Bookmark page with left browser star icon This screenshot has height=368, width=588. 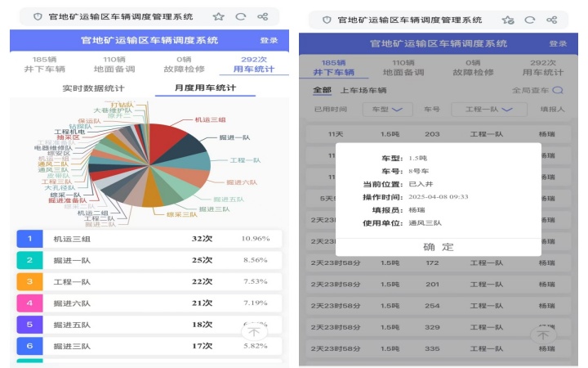click(218, 16)
